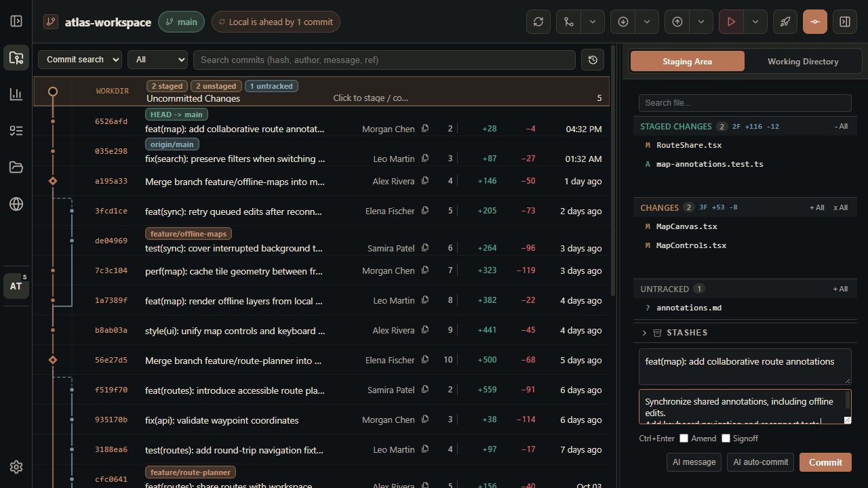868x488 pixels.
Task: Open the Commit search dropdown
Action: click(x=80, y=60)
